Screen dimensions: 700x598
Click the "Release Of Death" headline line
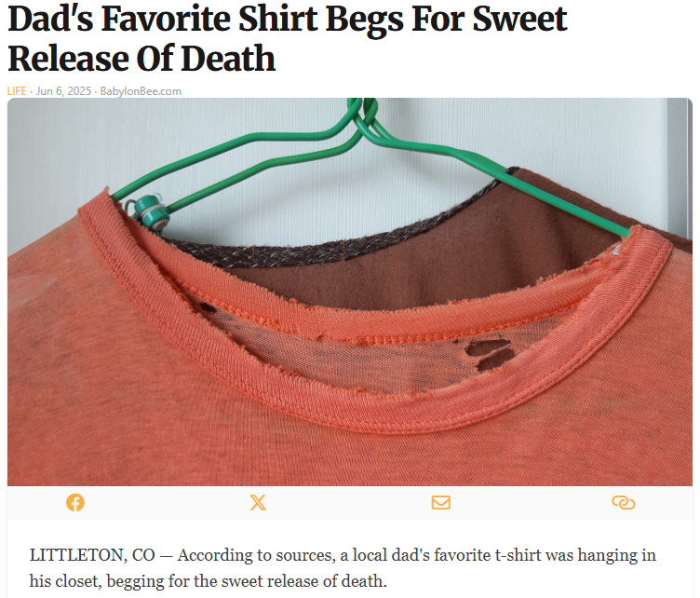[x=141, y=59]
